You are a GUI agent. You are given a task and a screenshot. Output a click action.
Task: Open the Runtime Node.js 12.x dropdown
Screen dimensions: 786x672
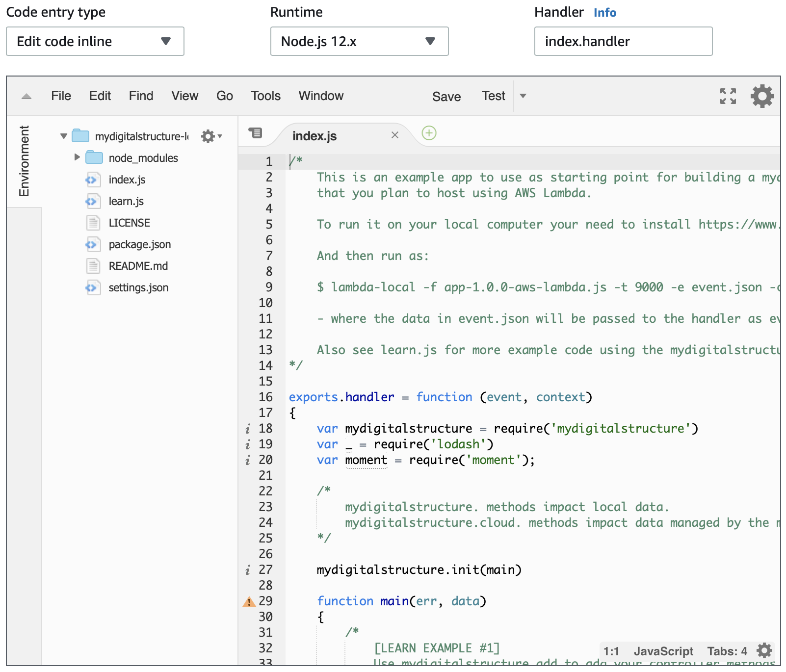[x=360, y=41]
